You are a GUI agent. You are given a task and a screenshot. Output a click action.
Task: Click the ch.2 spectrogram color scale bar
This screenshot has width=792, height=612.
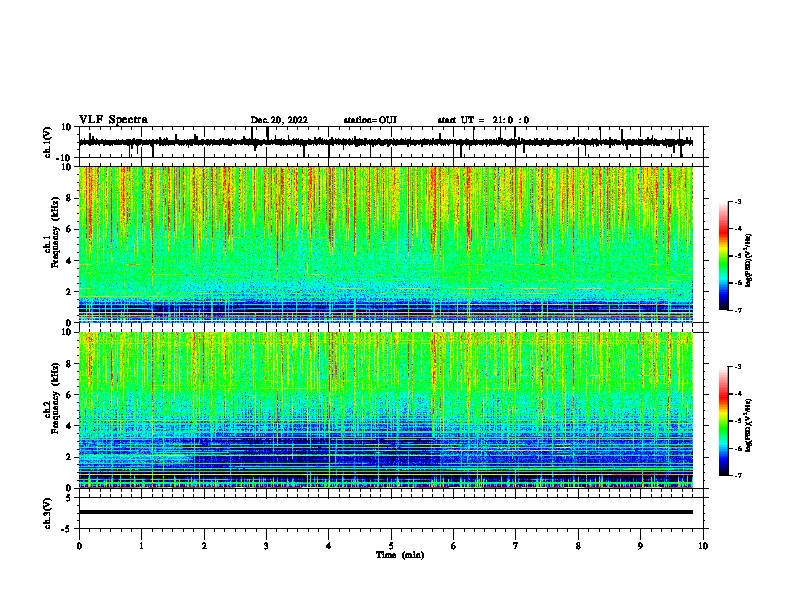pos(723,421)
